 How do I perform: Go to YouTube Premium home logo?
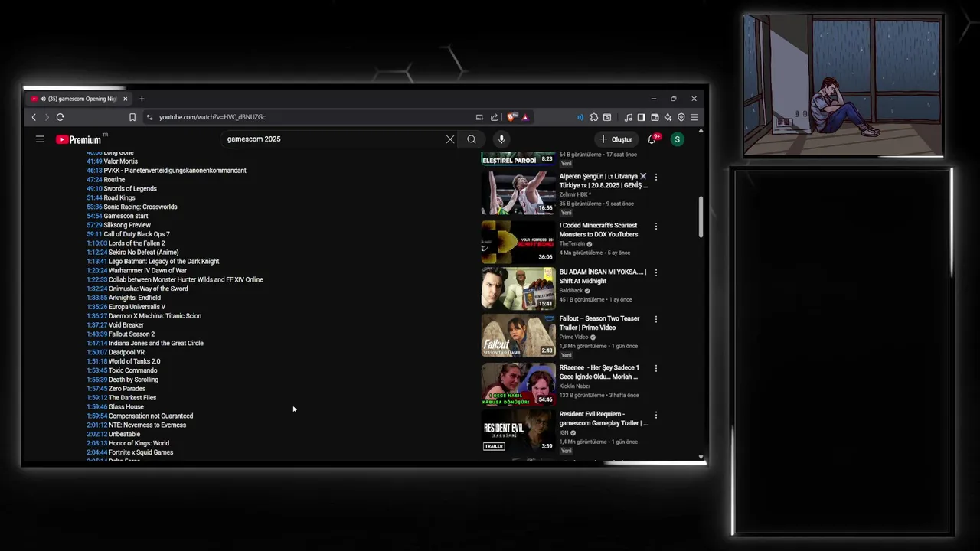point(79,139)
